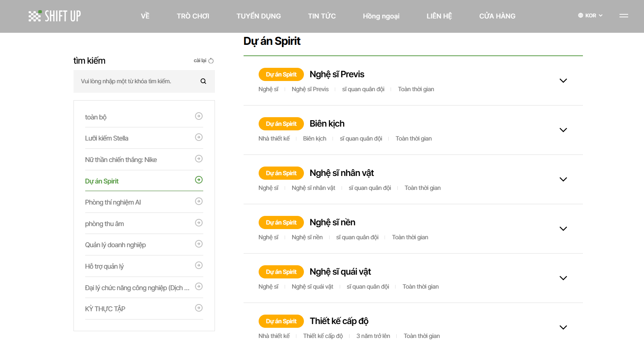Click the reset 'cài lại' refresh icon

(211, 61)
